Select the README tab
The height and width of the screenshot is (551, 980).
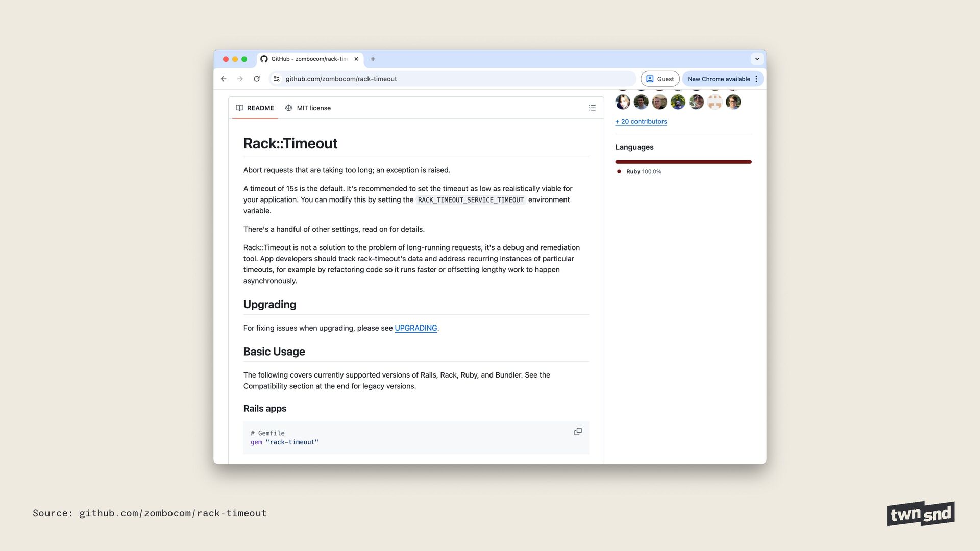pyautogui.click(x=255, y=108)
